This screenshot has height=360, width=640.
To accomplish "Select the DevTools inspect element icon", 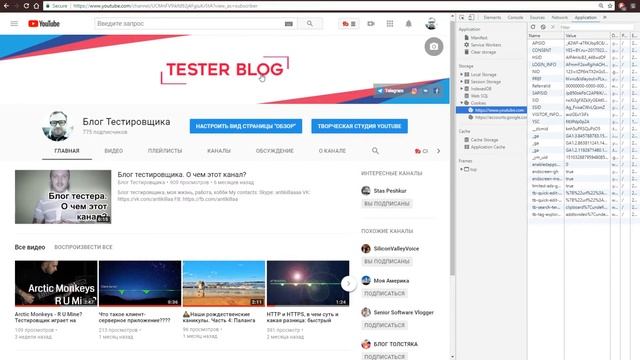I will point(462,18).
